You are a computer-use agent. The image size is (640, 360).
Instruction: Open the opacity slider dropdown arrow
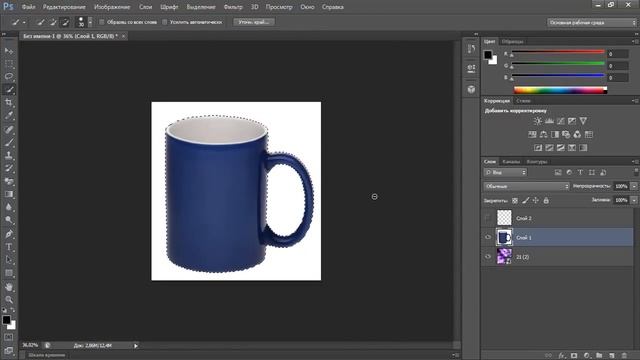[634, 186]
